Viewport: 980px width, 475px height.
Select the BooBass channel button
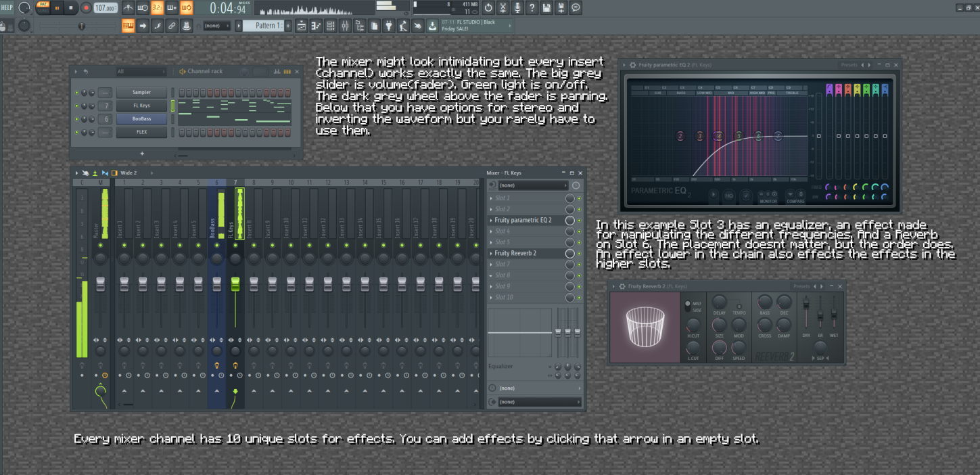tap(141, 118)
